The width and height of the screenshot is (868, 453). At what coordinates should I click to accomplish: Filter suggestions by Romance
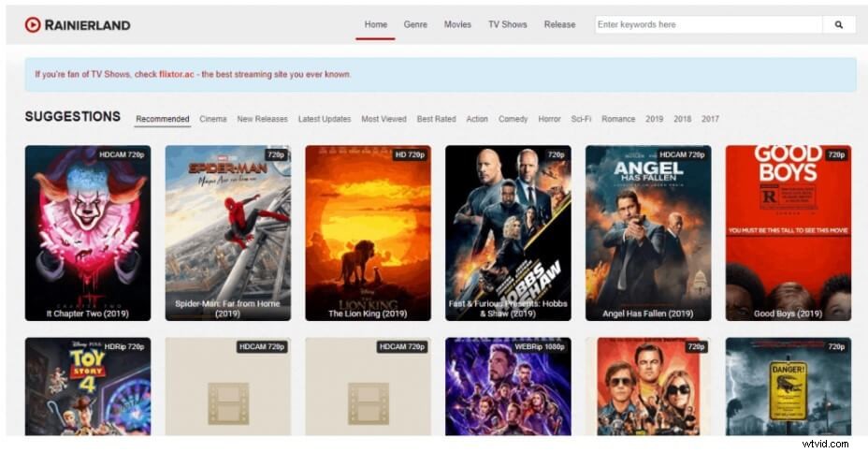coord(618,119)
